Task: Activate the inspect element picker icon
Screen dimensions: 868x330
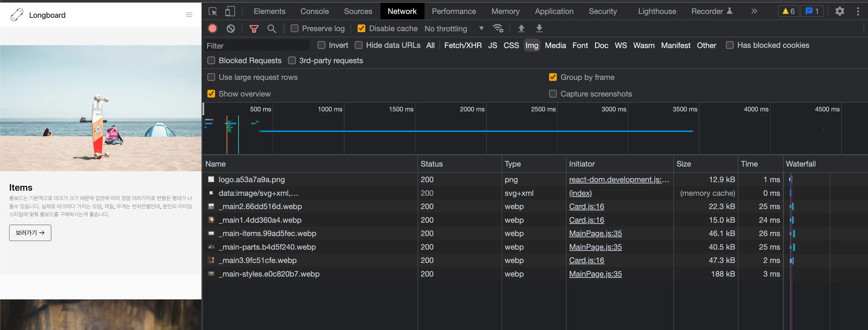Action: click(x=213, y=11)
